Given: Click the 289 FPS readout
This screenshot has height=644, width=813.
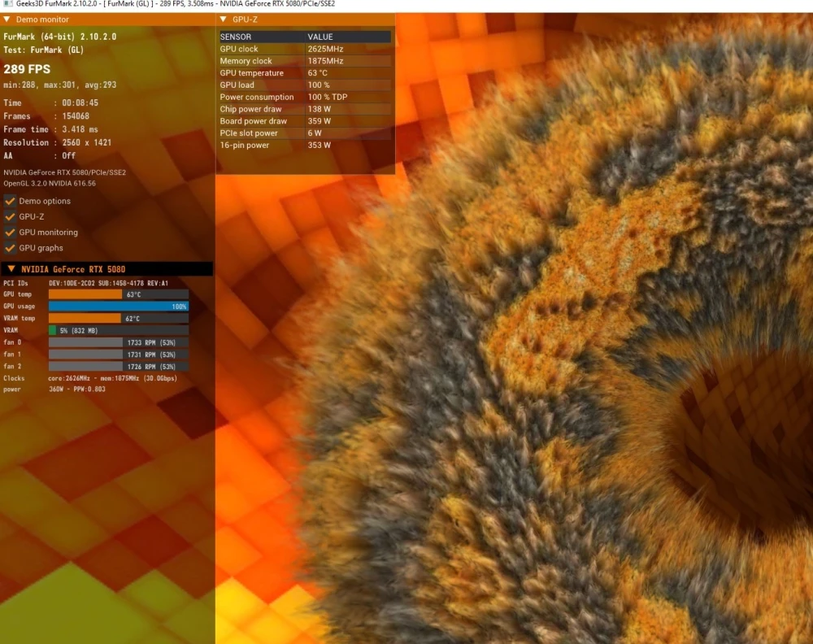Looking at the screenshot, I should point(27,69).
